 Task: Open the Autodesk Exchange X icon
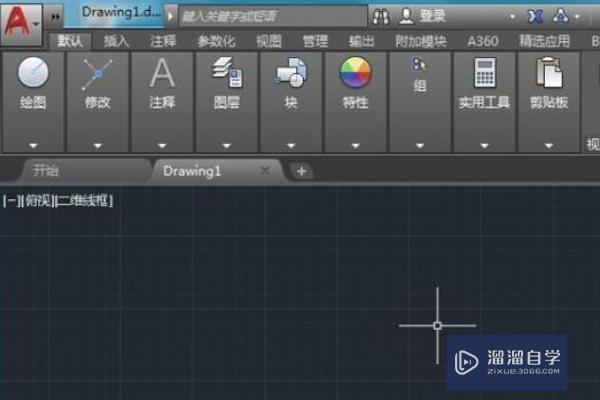(535, 16)
